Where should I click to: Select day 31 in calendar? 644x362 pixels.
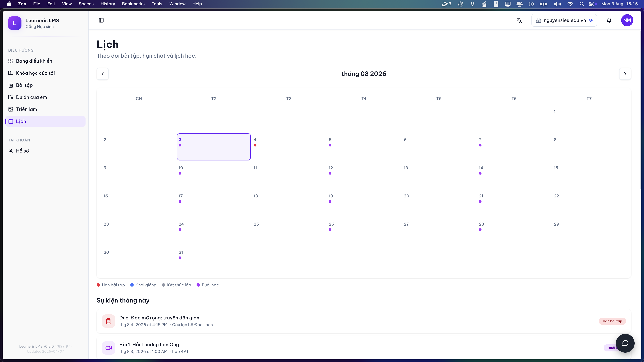coord(214,259)
